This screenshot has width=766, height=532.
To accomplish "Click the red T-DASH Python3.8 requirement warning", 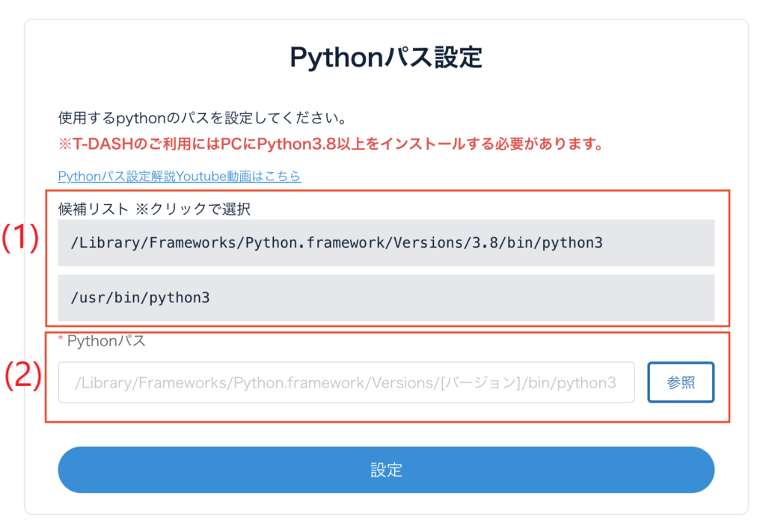I will (331, 144).
